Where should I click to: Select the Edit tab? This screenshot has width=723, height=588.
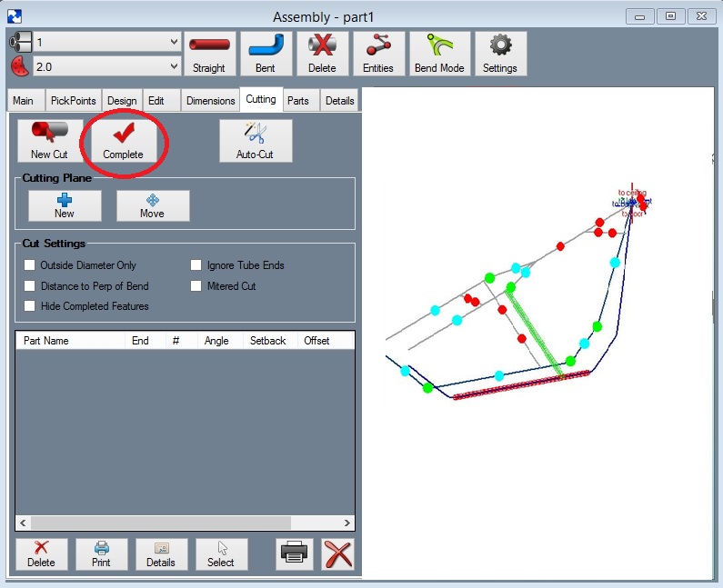[x=161, y=101]
